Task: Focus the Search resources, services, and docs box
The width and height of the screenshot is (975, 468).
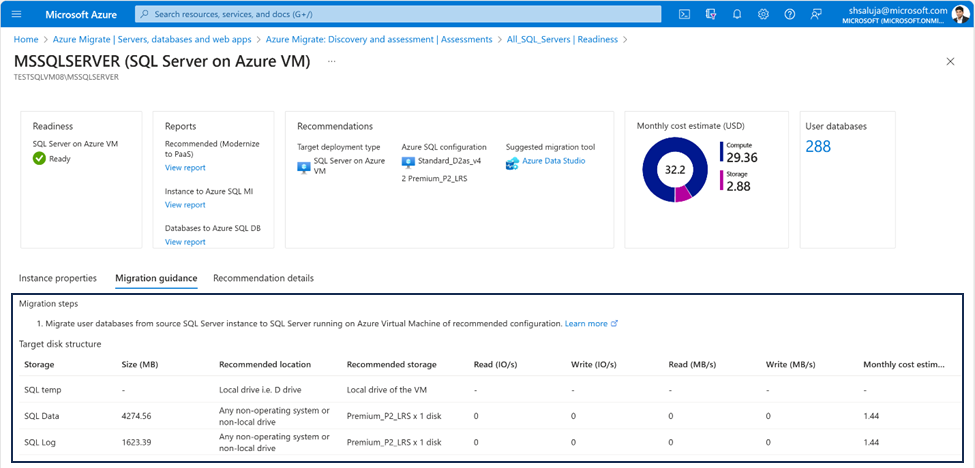Action: tap(398, 14)
